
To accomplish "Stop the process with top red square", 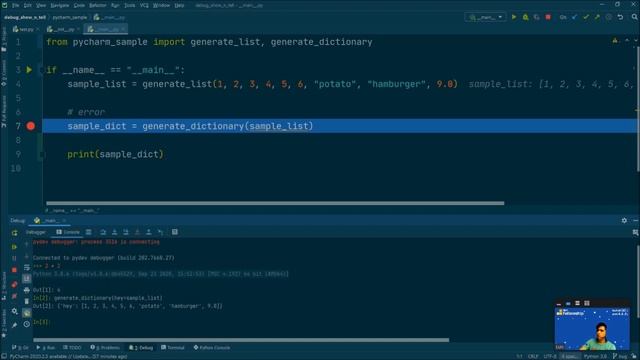I will point(548,17).
